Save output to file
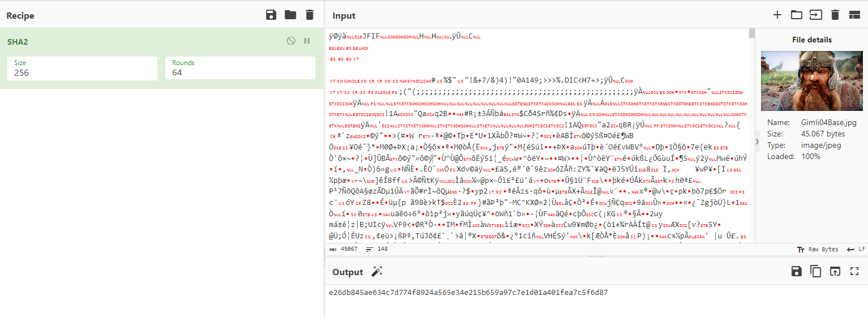This screenshot has width=868, height=317. point(797,271)
